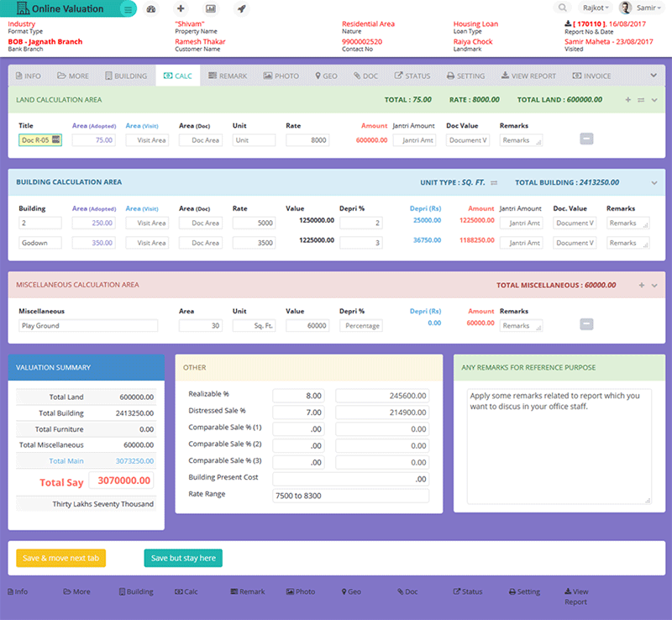
Task: Add a row with Land Calculation plus icon
Action: pos(627,100)
